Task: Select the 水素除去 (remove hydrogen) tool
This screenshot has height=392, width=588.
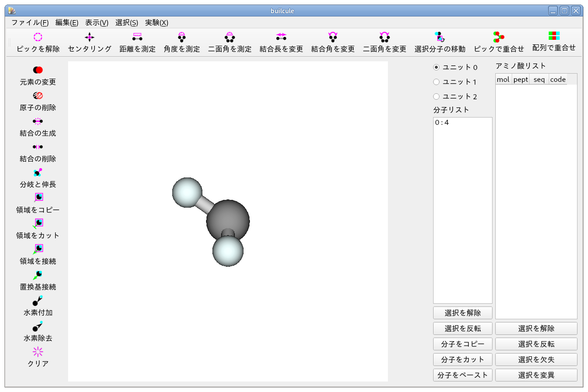Action: [37, 333]
